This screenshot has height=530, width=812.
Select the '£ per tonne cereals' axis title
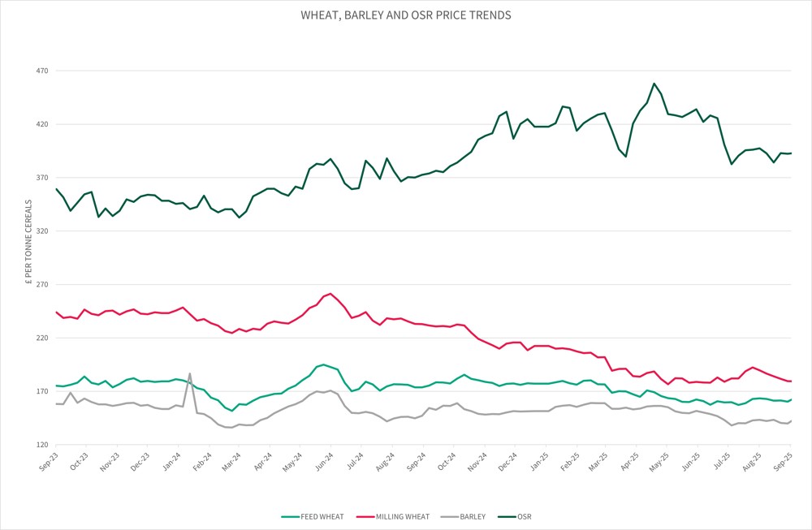(x=29, y=243)
